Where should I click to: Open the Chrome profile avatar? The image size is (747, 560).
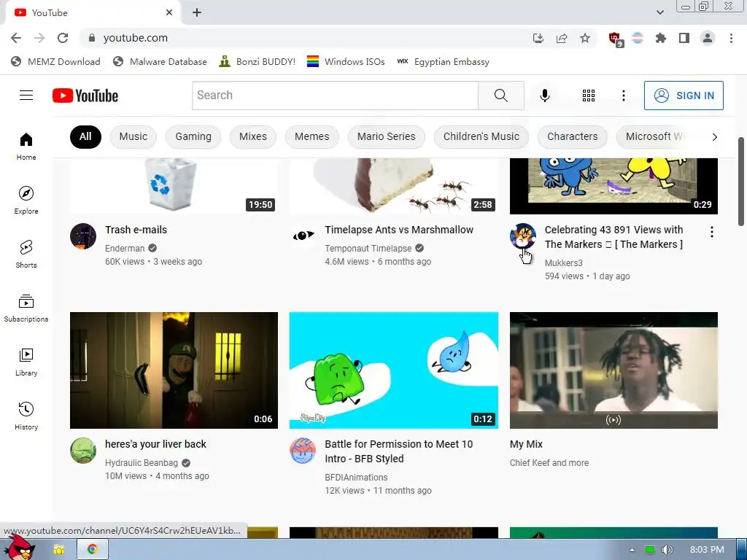click(708, 38)
